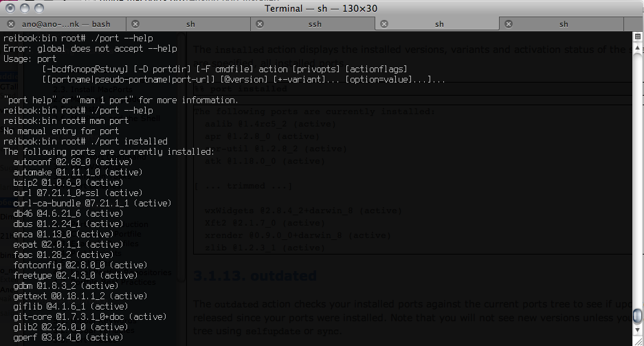Click the scrollbar up arrow

point(637,47)
